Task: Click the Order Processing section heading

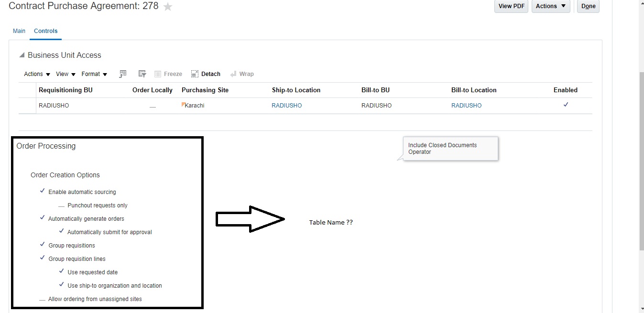Action: pyautogui.click(x=46, y=146)
